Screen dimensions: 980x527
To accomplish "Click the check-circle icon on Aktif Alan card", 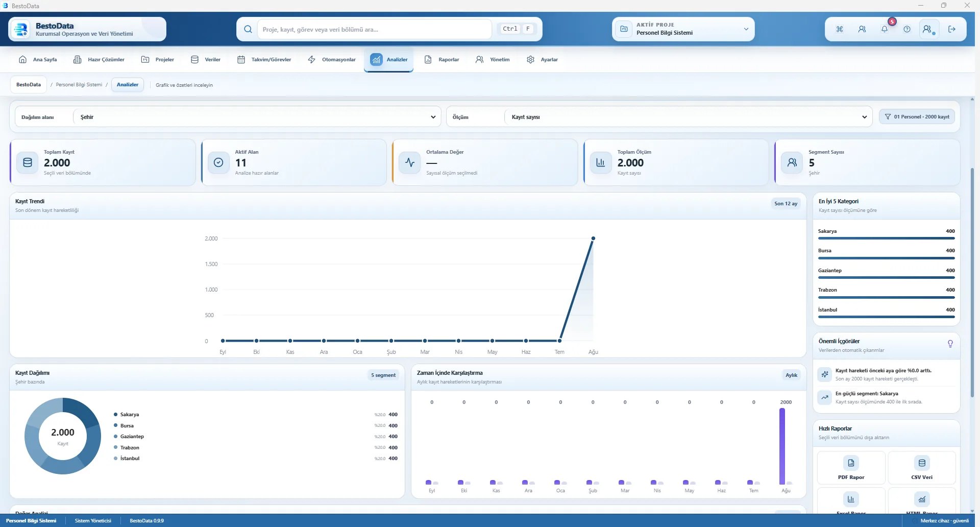I will [218, 162].
